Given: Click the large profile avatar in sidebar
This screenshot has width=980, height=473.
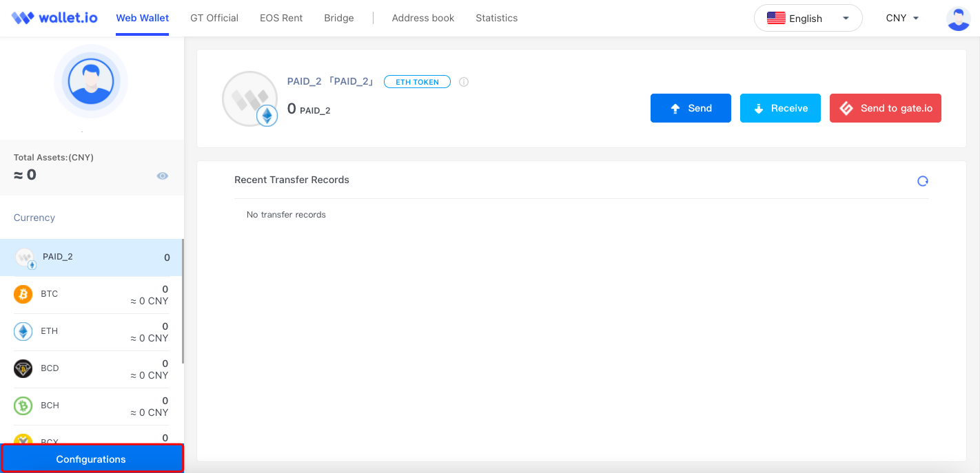Looking at the screenshot, I should pyautogui.click(x=91, y=81).
